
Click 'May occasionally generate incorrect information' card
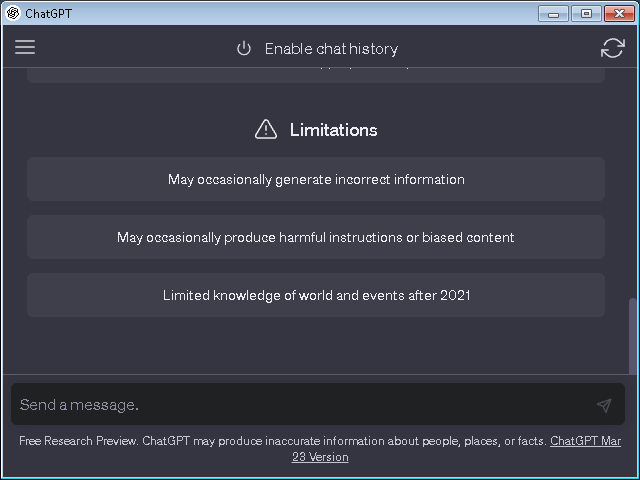click(316, 179)
